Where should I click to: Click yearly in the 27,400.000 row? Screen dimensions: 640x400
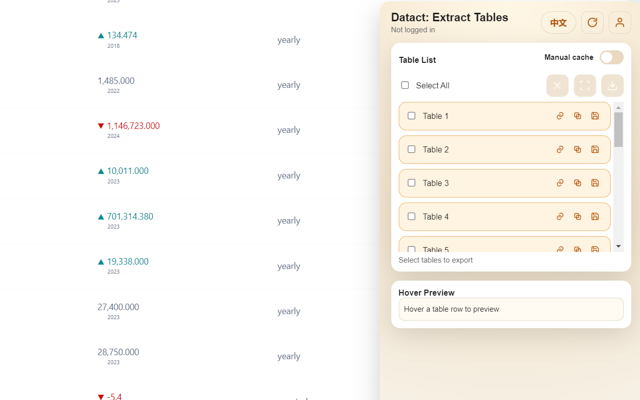coord(289,311)
